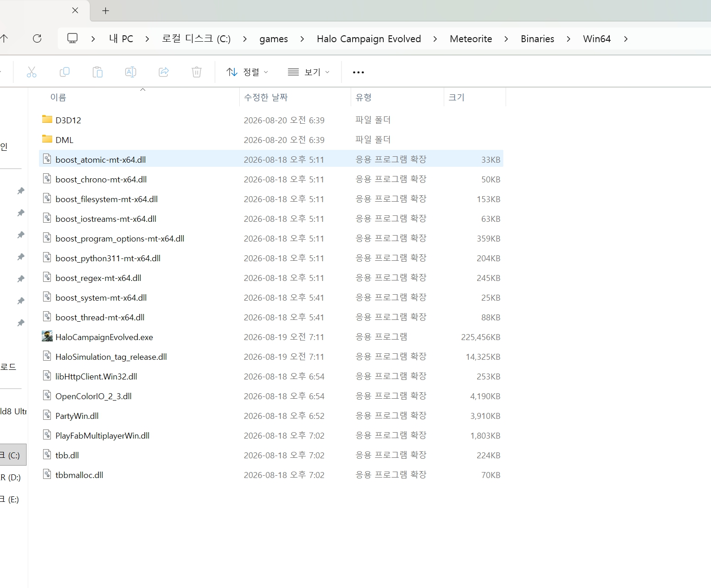This screenshot has height=588, width=711.
Task: Click the 4,190KB size cell
Action: tap(485, 396)
